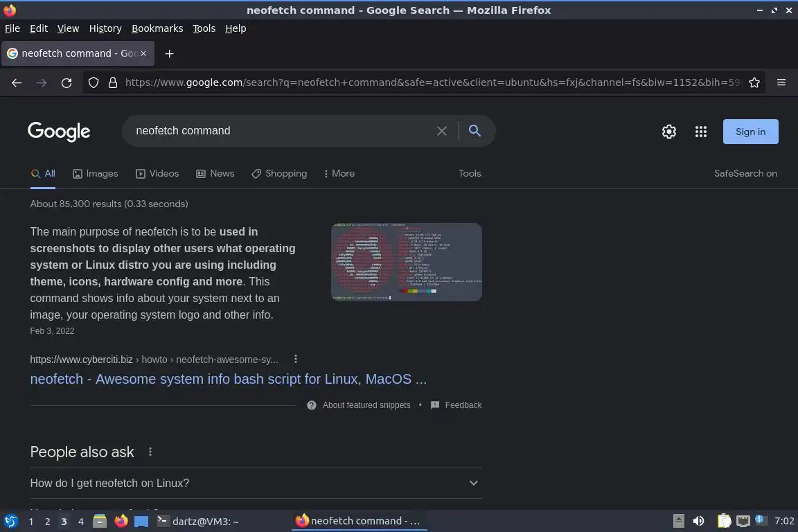Viewport: 798px width, 532px height.
Task: Open the Bookmarks menu
Action: 157,28
